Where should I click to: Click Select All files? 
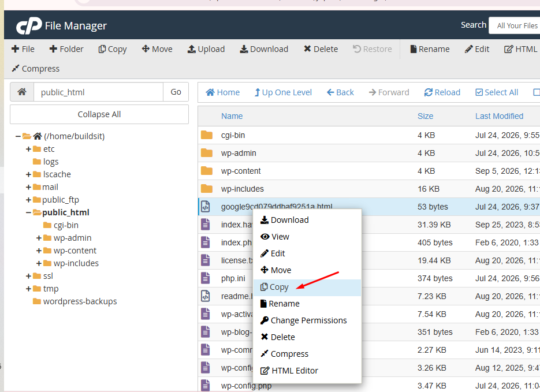(x=497, y=92)
